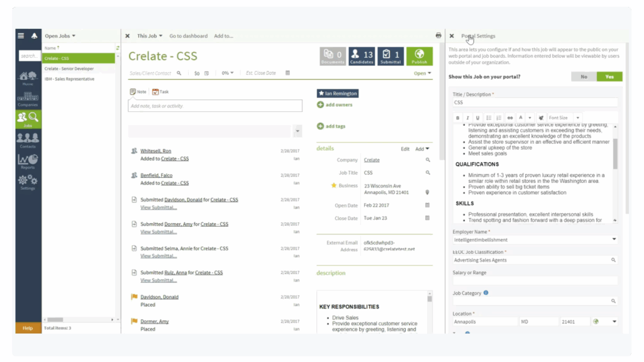
Task: Open the Companies section in sidebar
Action: [28, 99]
